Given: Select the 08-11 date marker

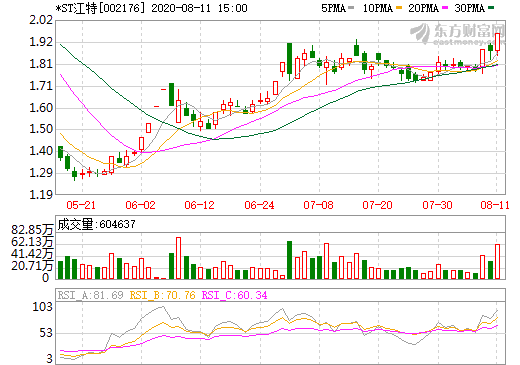Looking at the screenshot, I should pyautogui.click(x=495, y=205).
